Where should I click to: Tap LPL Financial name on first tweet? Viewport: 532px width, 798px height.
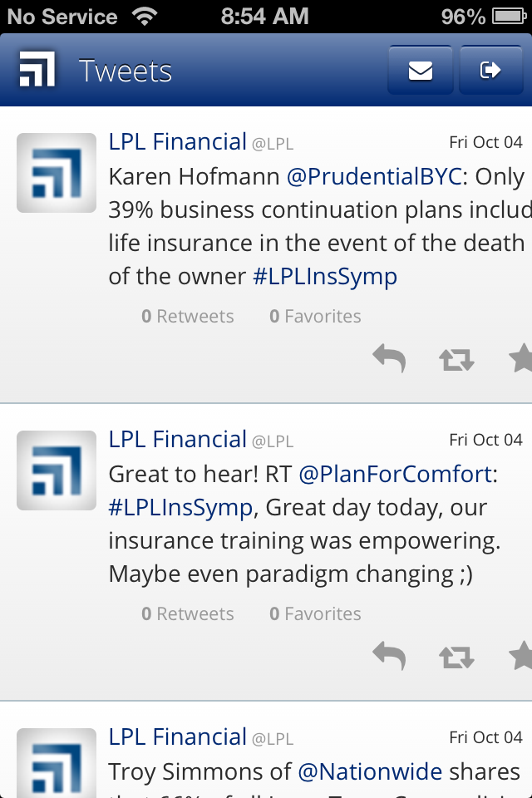tap(178, 142)
